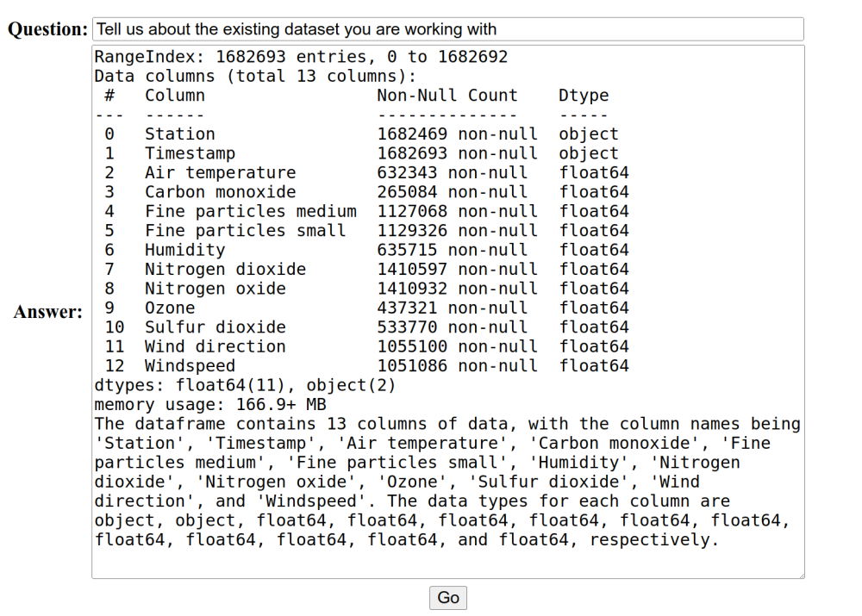Click the Air temperature row

220,173
